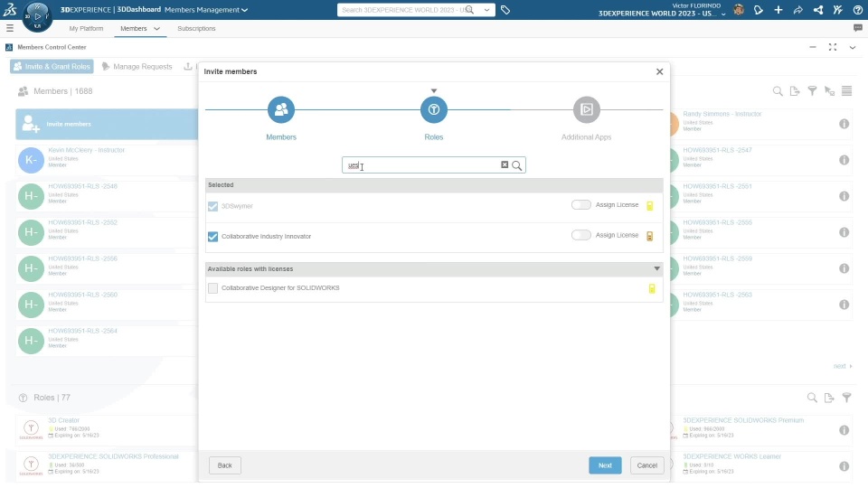Search roles with the Roles section magnifier
Image resolution: width=868 pixels, height=488 pixels.
coord(812,398)
